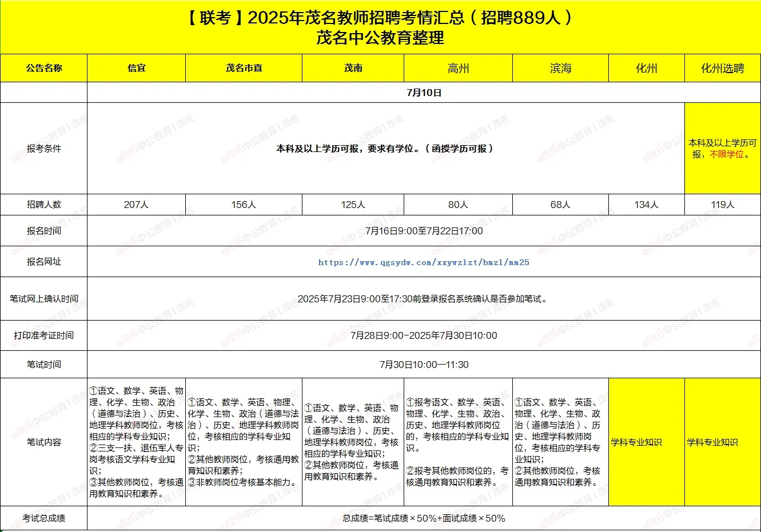
Task: Click the "高州" column header
Action: (459, 68)
